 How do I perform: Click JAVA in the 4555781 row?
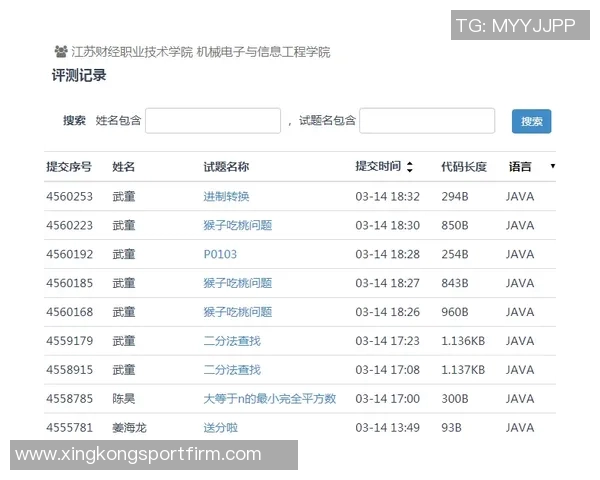(x=520, y=428)
